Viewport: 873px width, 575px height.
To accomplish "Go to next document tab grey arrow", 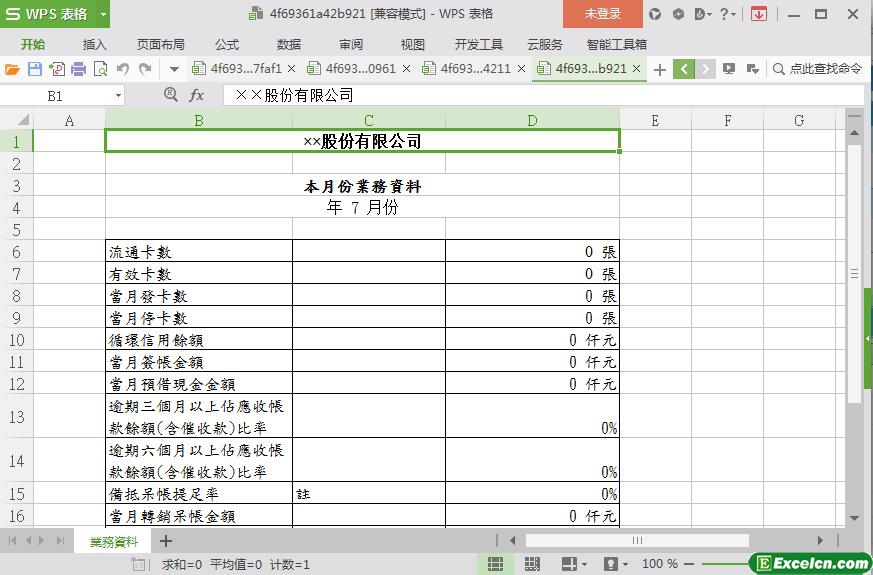I will click(x=705, y=70).
